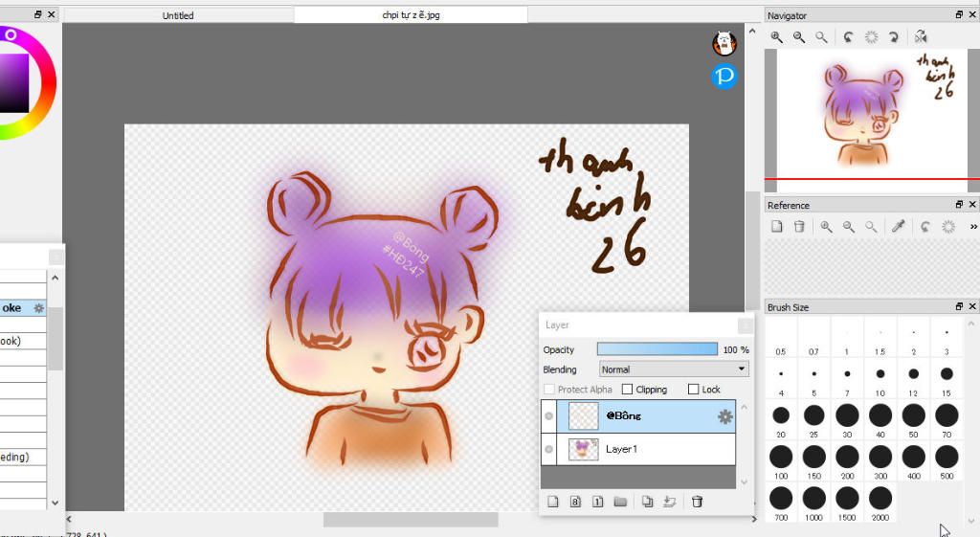
Task: Set the layer Opacity slider
Action: point(657,349)
